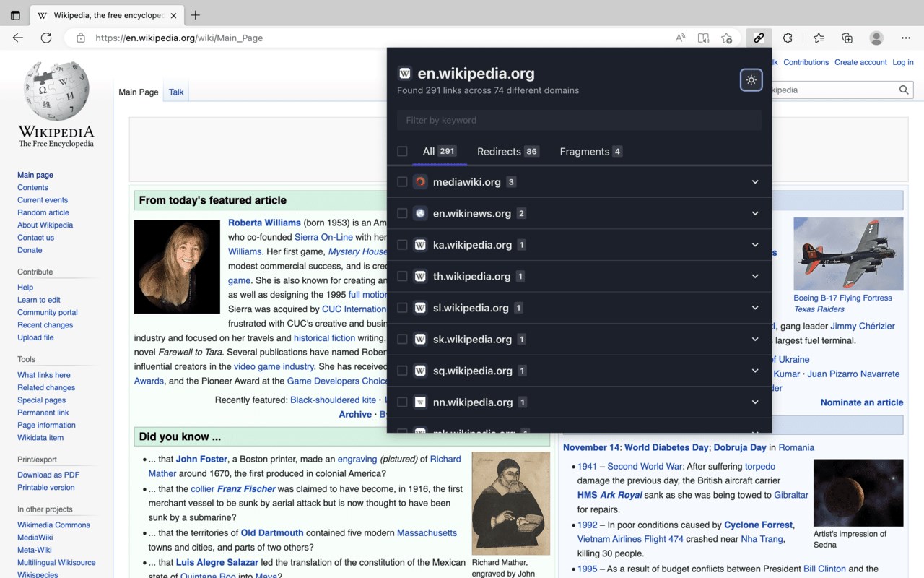Open the Roberta Williams photo
This screenshot has width=924, height=578.
tap(177, 267)
